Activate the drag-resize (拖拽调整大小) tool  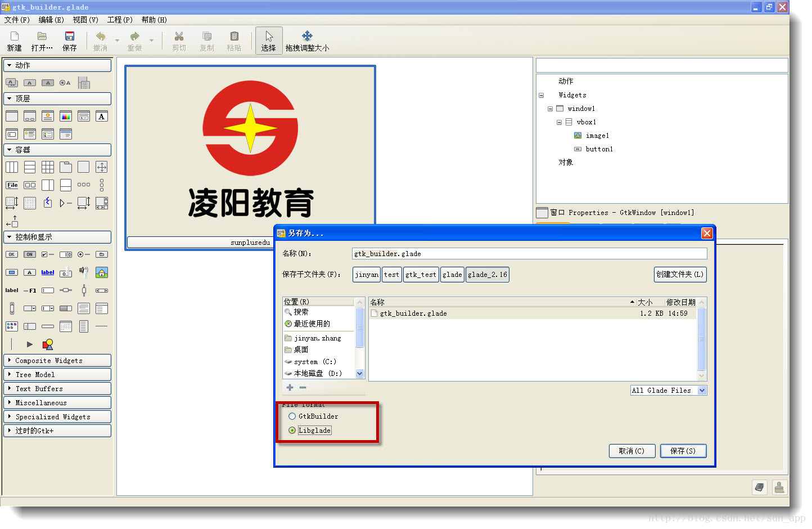click(307, 41)
